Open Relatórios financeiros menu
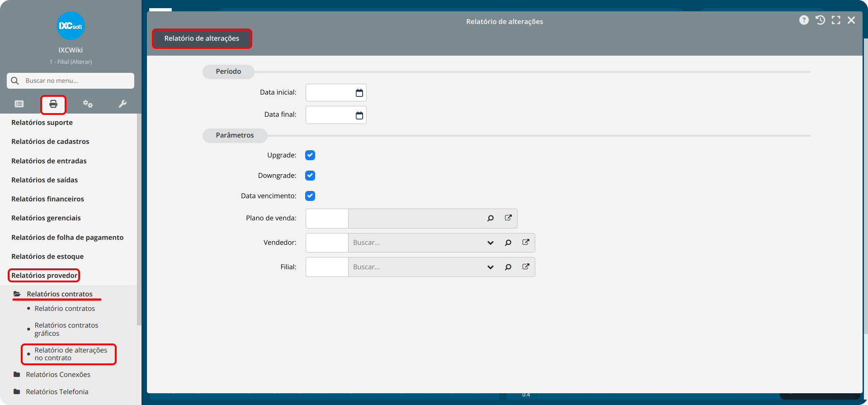This screenshot has width=868, height=405. 47,199
